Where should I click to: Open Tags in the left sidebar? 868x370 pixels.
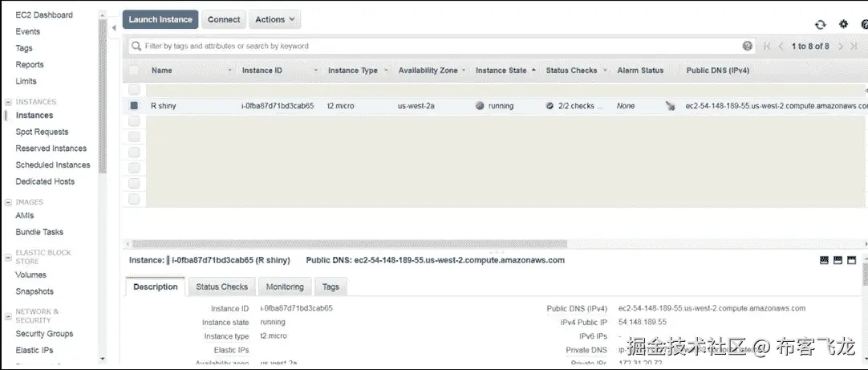[24, 48]
